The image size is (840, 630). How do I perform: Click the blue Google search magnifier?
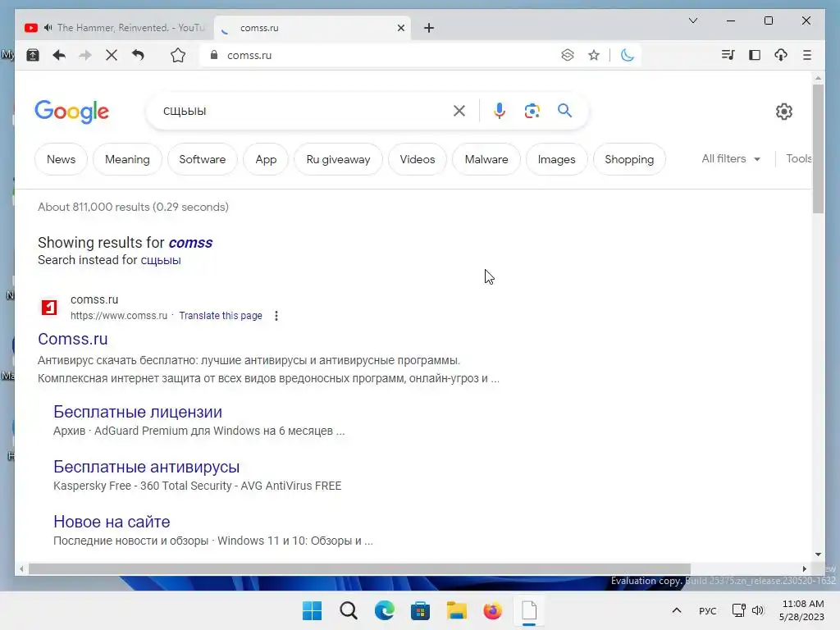pos(564,111)
